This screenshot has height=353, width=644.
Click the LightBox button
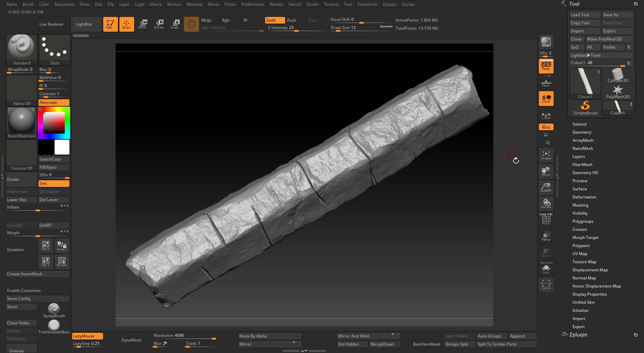86,24
